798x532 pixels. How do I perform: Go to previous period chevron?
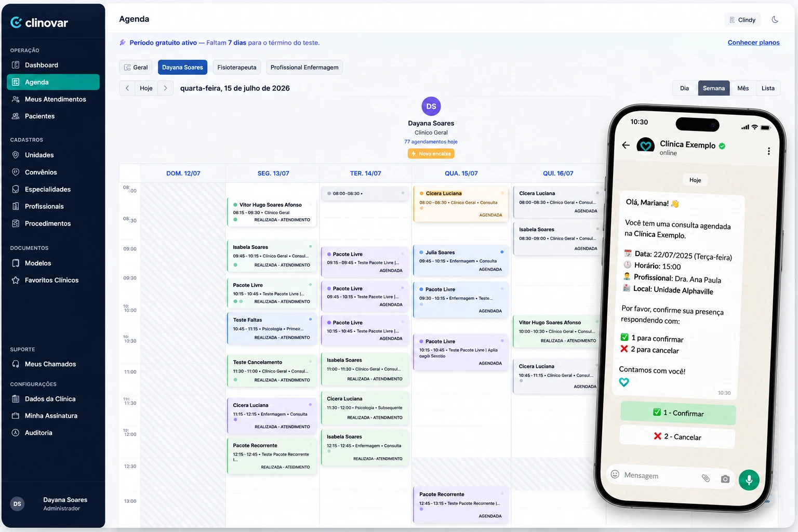(127, 88)
